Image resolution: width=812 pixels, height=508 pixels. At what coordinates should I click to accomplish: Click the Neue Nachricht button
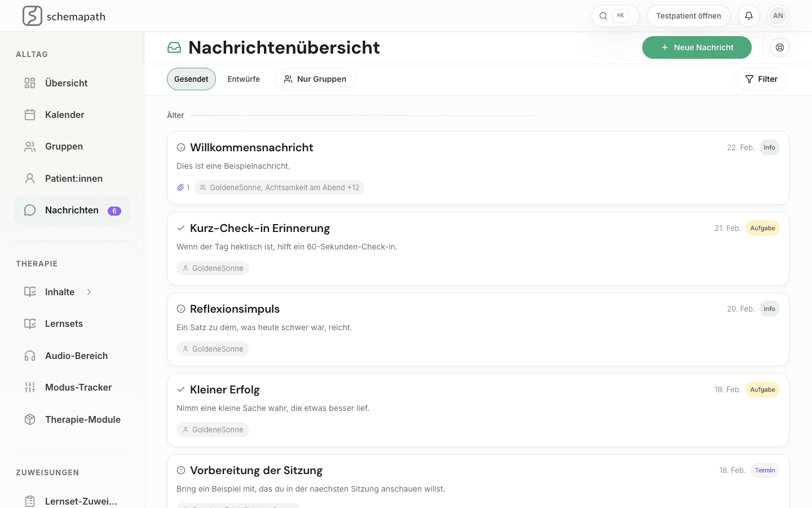(697, 47)
